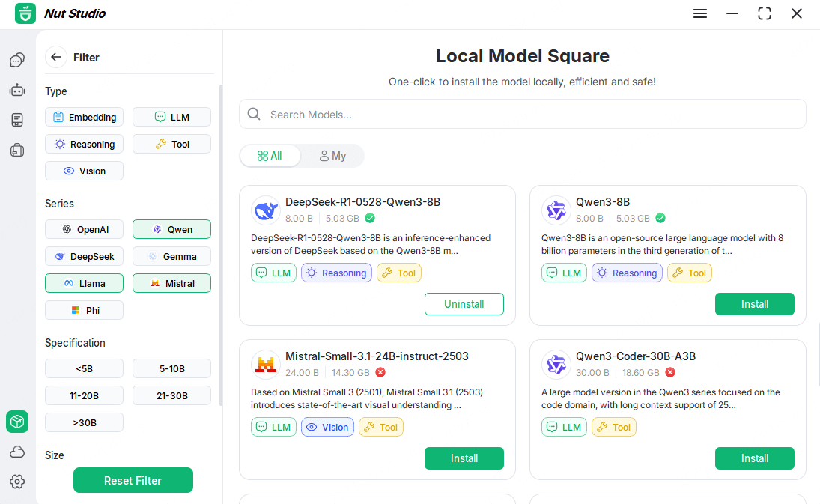
Task: Click green check status on DeepSeek-R1-0528-Qwen3-8B
Action: point(370,218)
